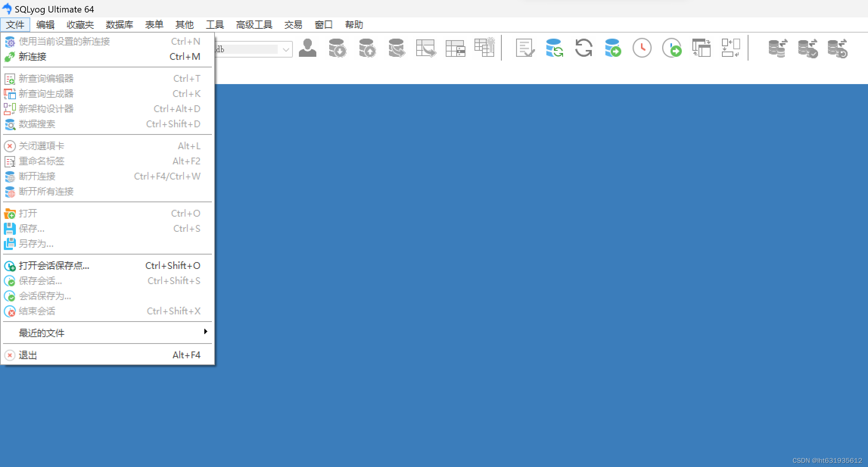Expand 最近的文件 submenu
Screen dimensions: 868x467
(107, 332)
